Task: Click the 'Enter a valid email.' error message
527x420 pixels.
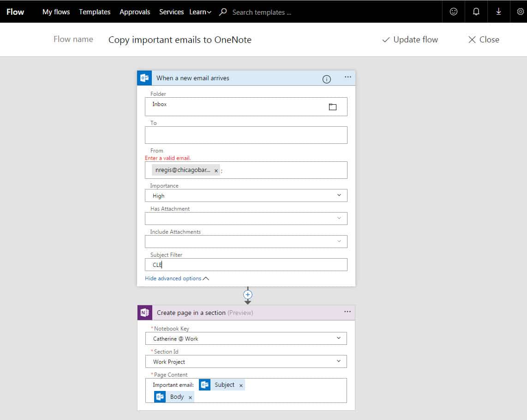Action: [168, 158]
